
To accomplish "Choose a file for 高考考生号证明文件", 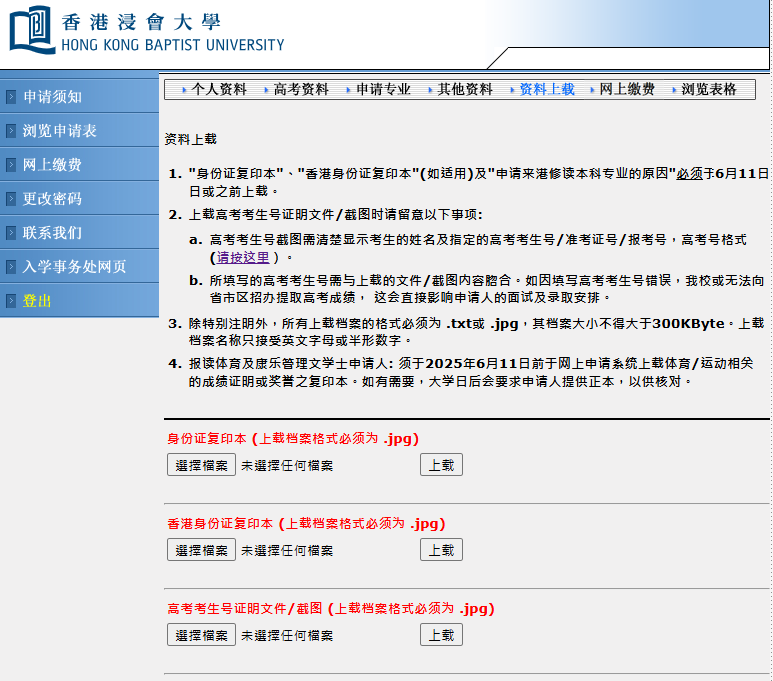I will click(201, 635).
